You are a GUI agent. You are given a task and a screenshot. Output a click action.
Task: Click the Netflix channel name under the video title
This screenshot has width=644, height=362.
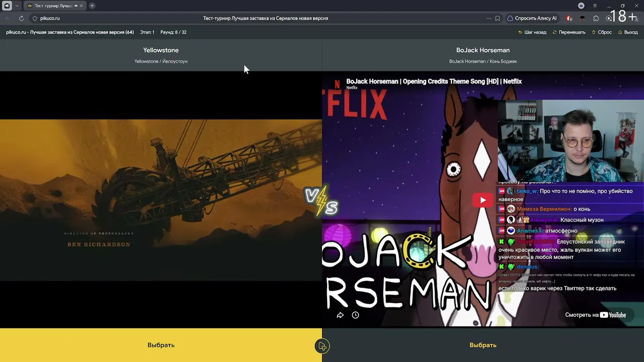click(x=352, y=88)
